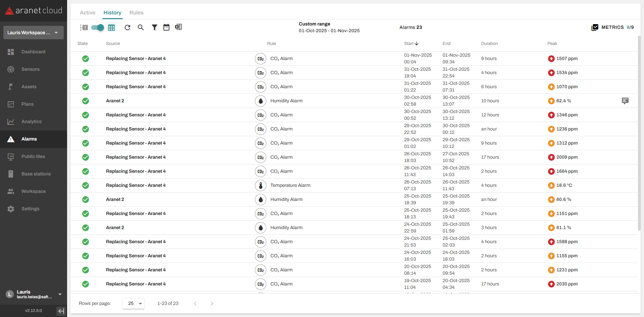
Task: Toggle the timeline/table view switch
Action: tap(98, 28)
